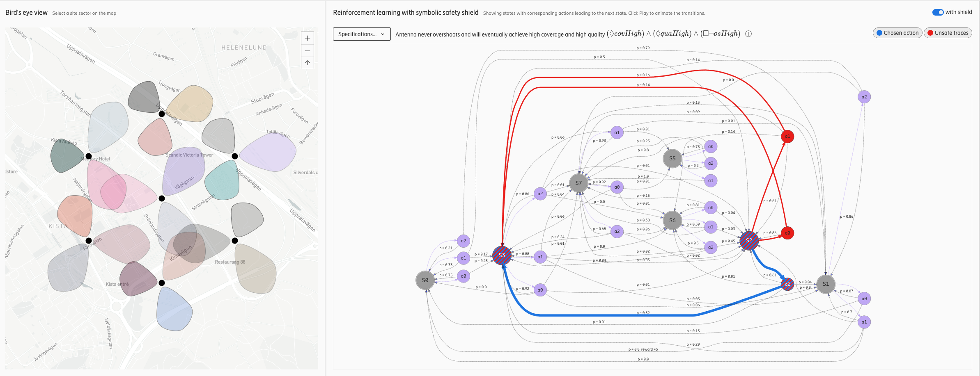980x376 pixels.
Task: Click the HELENELUND map label
Action: coord(244,48)
